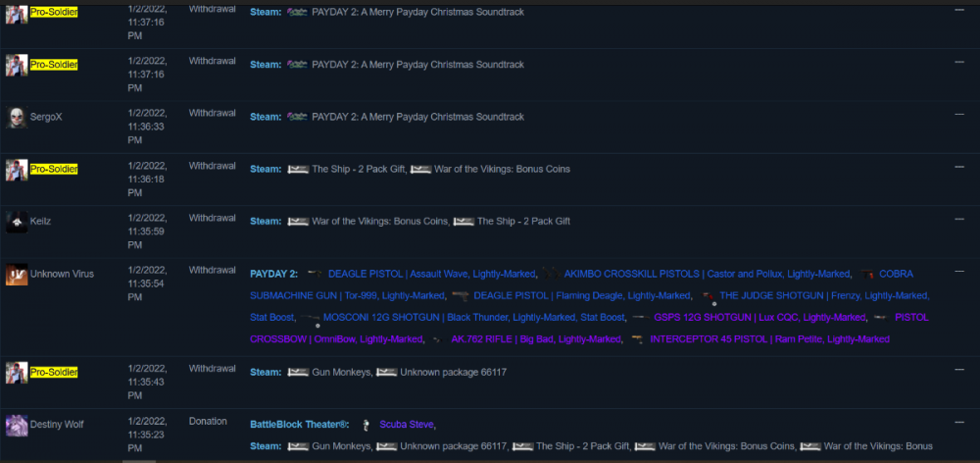Viewport: 980px width, 463px height.
Task: Collapse the SergoX withdrawal row
Action: click(959, 113)
